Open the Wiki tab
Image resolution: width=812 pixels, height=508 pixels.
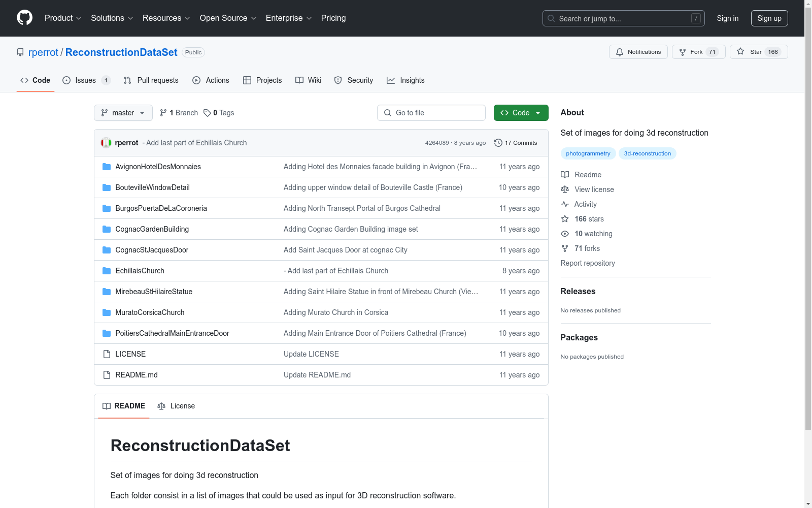click(x=309, y=80)
